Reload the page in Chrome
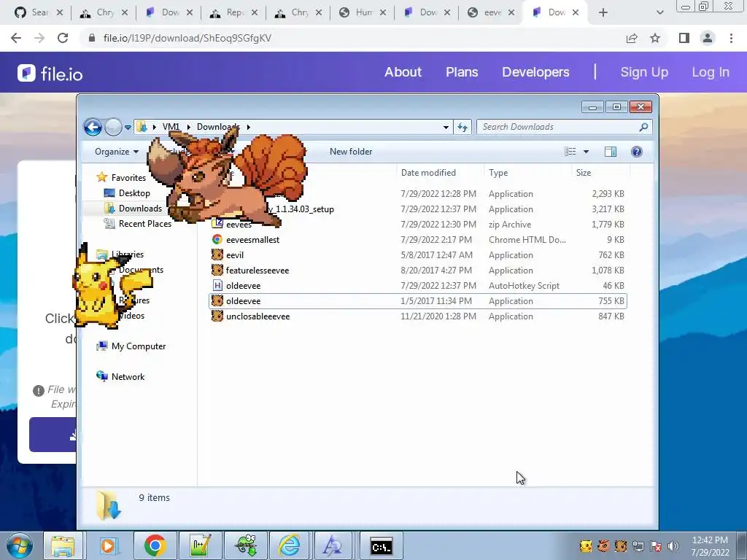This screenshot has height=560, width=747. pyautogui.click(x=63, y=38)
